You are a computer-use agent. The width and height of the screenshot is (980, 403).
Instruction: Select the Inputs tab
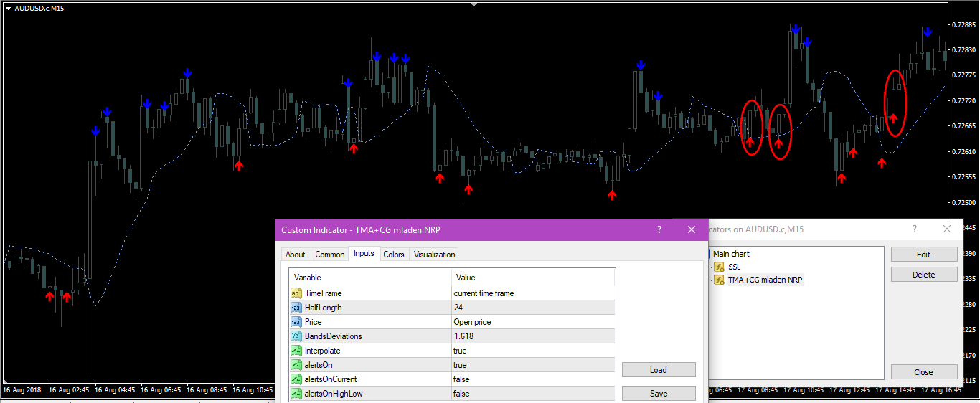tap(364, 254)
